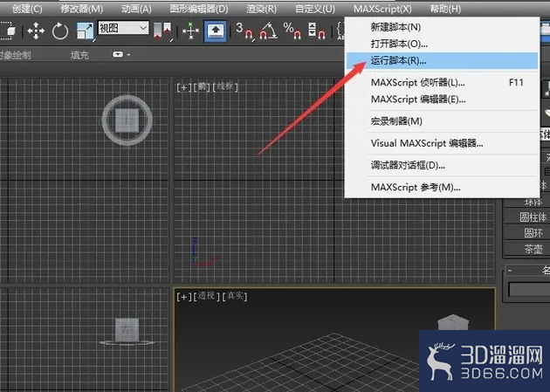The height and width of the screenshot is (392, 550).
Task: Open MAXScript 参考(M)...
Action: pyautogui.click(x=442, y=187)
